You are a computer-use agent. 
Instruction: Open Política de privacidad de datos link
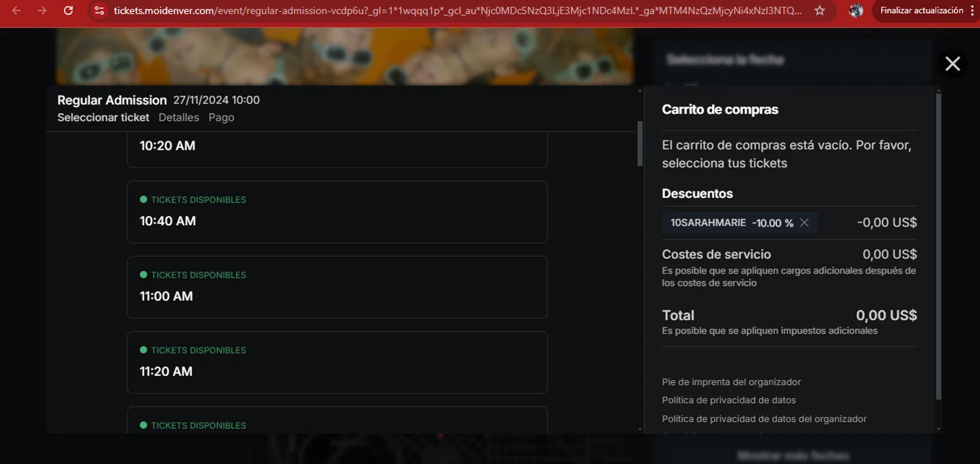tap(728, 400)
